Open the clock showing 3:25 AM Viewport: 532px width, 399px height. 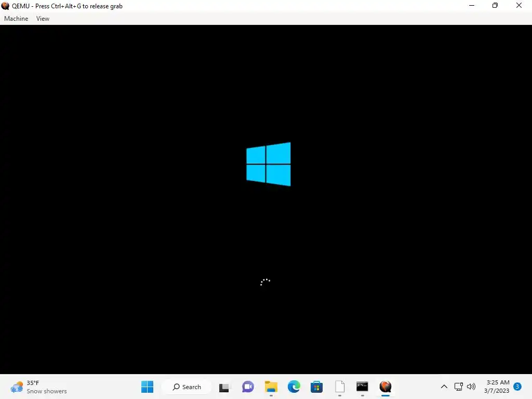[497, 387]
